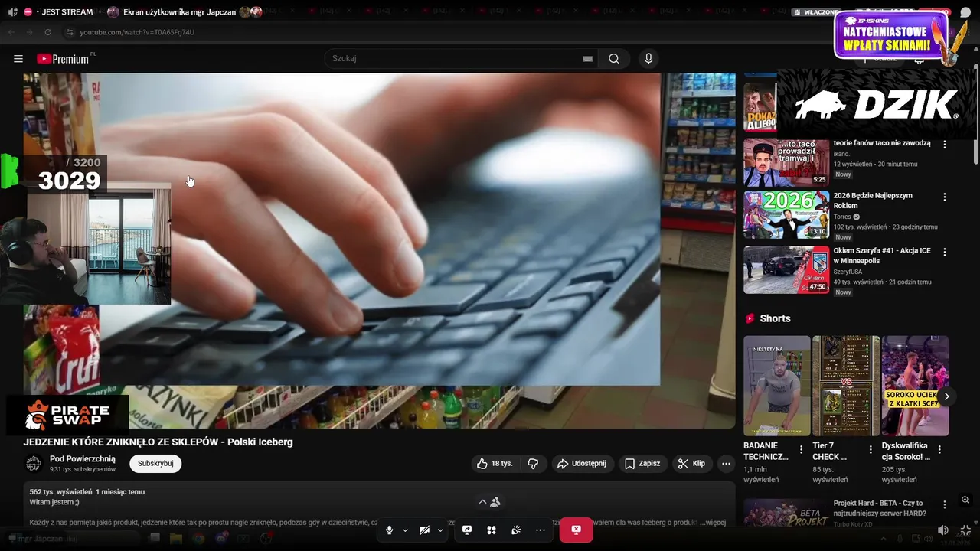Go to YouTube Premium home logo
The height and width of the screenshot is (551, 980).
click(x=65, y=59)
